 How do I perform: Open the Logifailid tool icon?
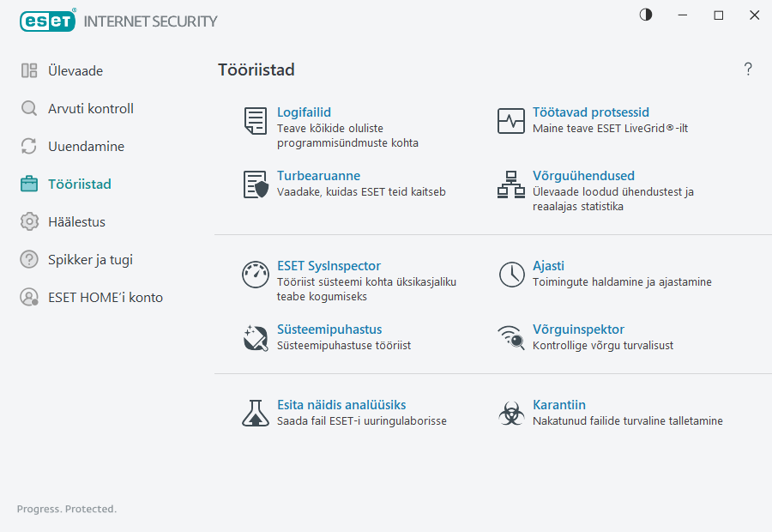255,121
